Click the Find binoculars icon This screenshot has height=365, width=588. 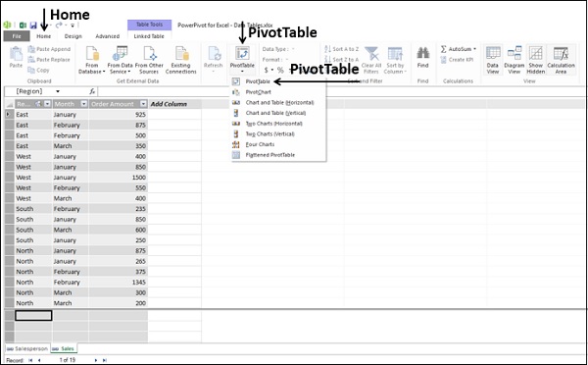coord(422,53)
